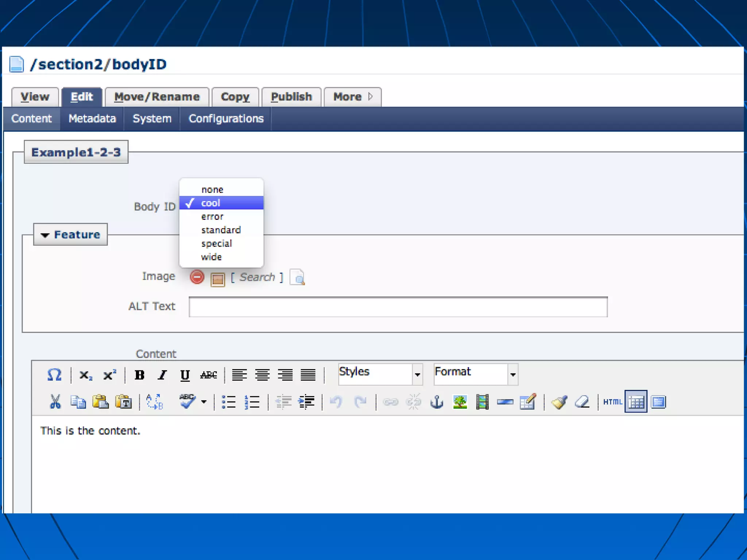Collapse the Feature section

[x=70, y=234]
